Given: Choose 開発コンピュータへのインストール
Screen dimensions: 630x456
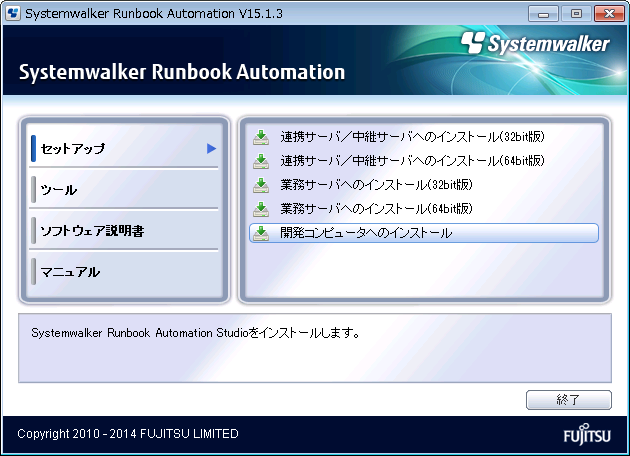Looking at the screenshot, I should 424,233.
